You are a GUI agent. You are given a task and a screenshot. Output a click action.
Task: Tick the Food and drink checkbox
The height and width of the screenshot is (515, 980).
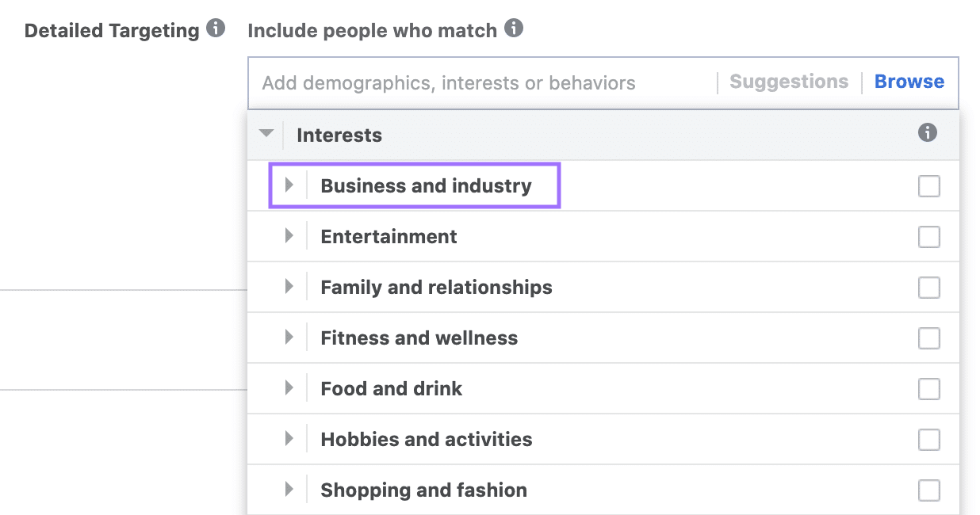[x=928, y=388]
